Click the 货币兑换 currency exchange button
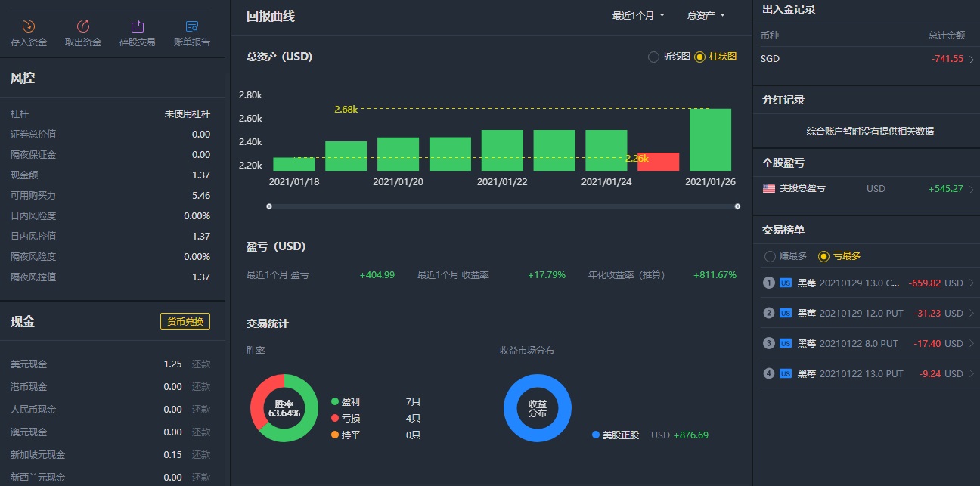The width and height of the screenshot is (980, 486). pyautogui.click(x=185, y=322)
